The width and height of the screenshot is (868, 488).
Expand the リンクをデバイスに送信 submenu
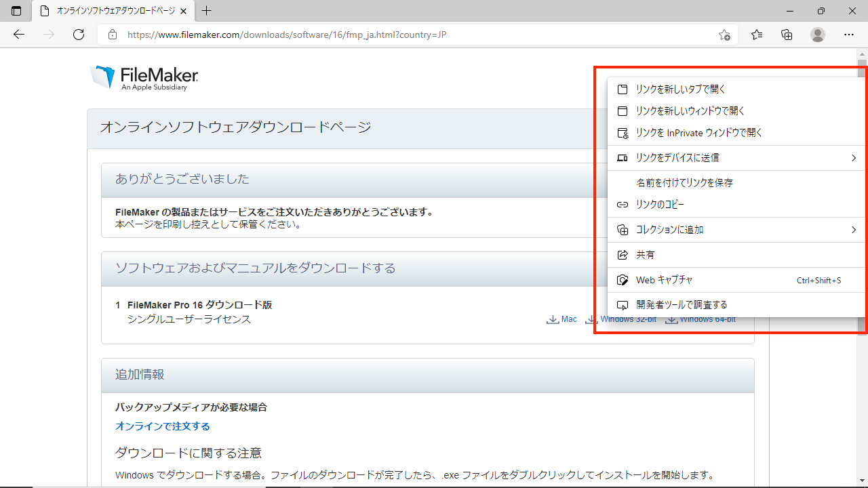click(678, 157)
